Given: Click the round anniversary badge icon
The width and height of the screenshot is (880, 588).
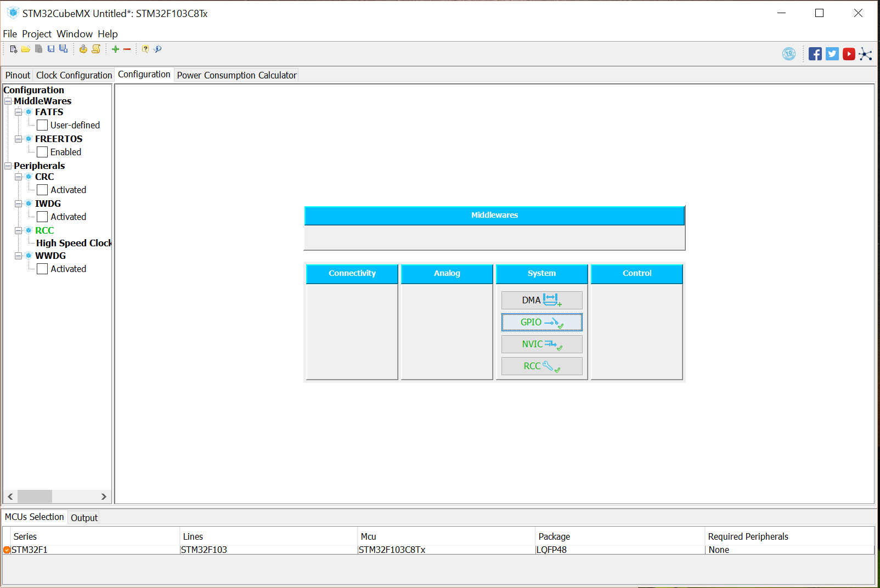Looking at the screenshot, I should tap(789, 54).
